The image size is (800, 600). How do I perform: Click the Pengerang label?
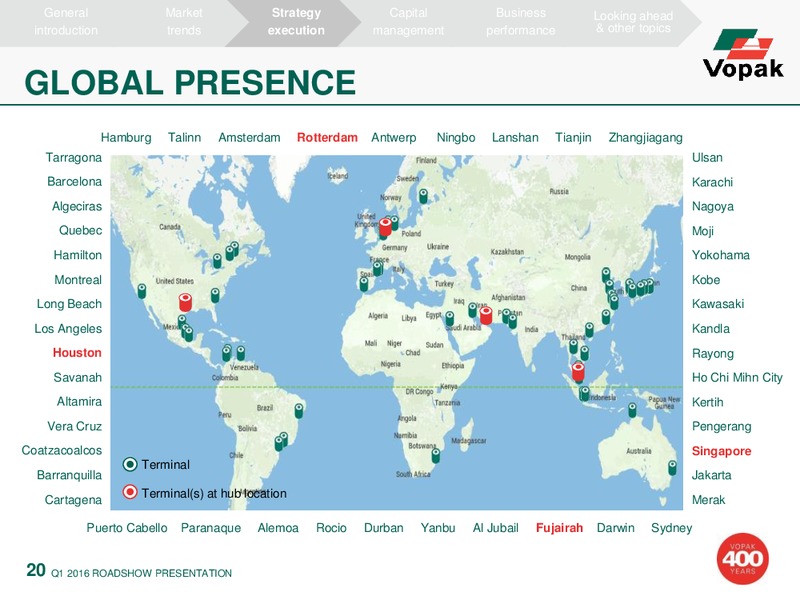coord(721,427)
